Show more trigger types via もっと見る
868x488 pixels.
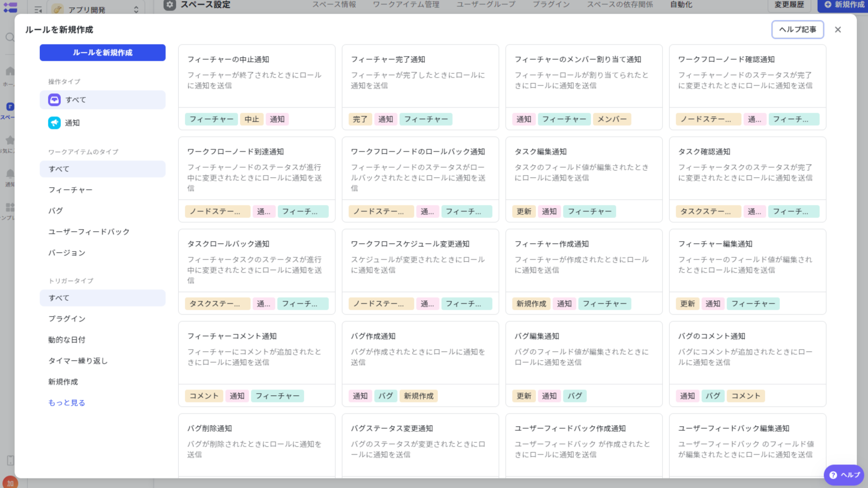pos(67,403)
